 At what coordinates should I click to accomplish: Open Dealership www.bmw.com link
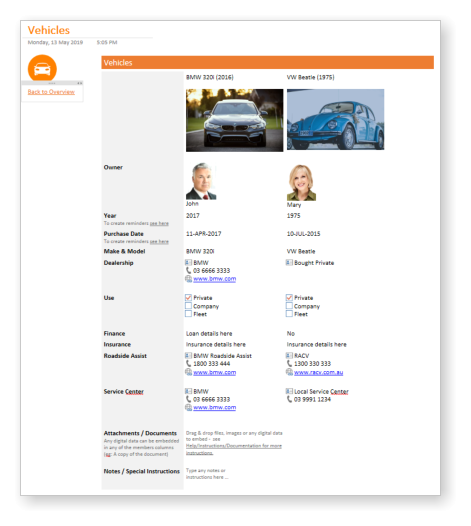pos(214,279)
